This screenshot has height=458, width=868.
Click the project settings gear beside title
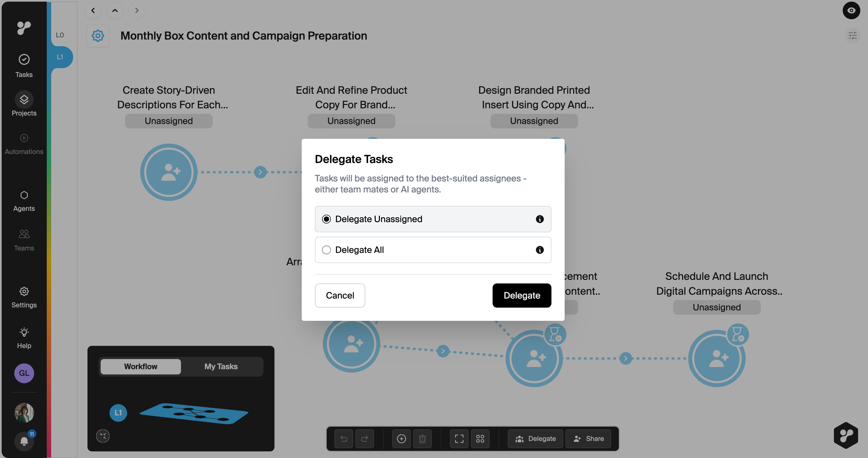pos(98,36)
